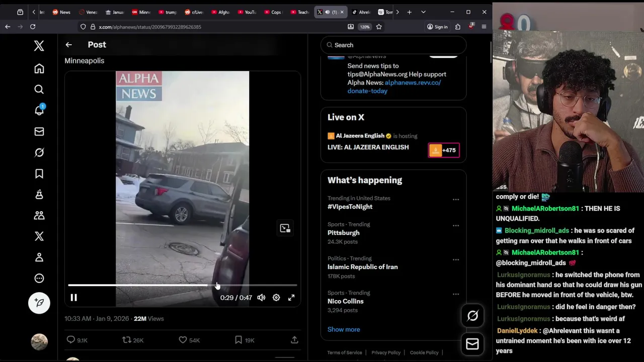Mute the playing X tab's audio
This screenshot has width=644, height=362.
328,12
